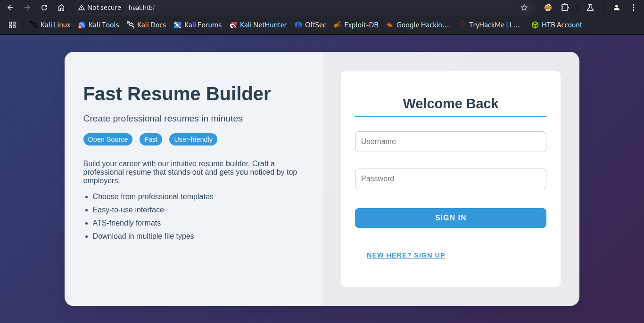Focus the Password input field
The width and height of the screenshot is (644, 323).
[450, 179]
